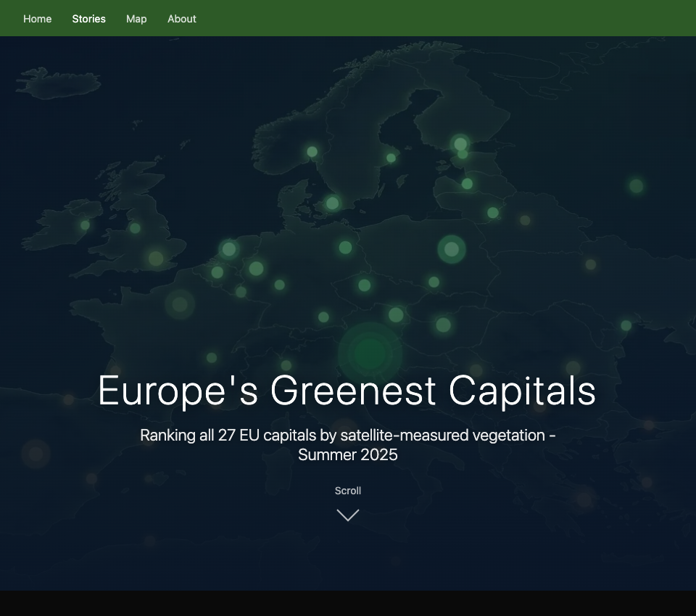Expand the page using the downward scroll chevron

pos(348,515)
